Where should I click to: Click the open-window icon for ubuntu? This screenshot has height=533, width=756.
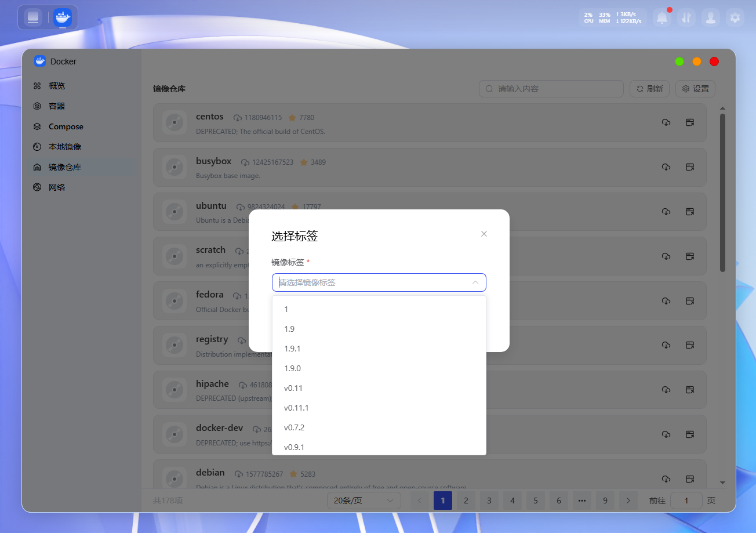(x=690, y=212)
